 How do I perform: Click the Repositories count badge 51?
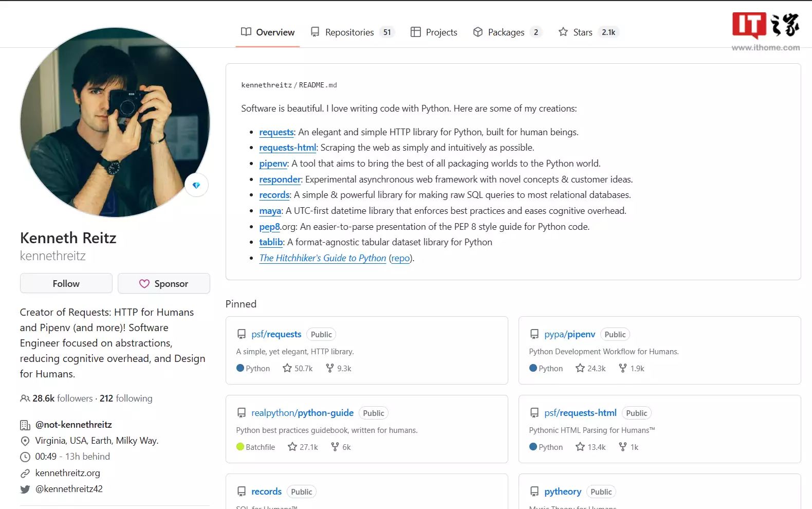(x=387, y=32)
